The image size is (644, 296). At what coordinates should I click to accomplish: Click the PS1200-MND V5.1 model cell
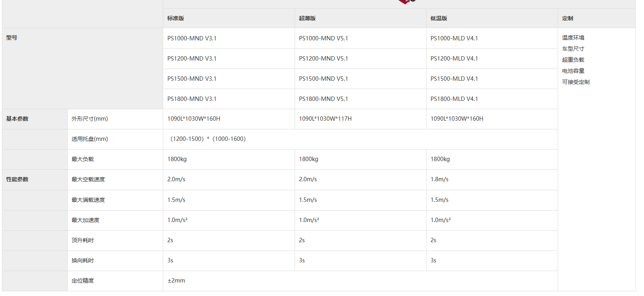[323, 59]
